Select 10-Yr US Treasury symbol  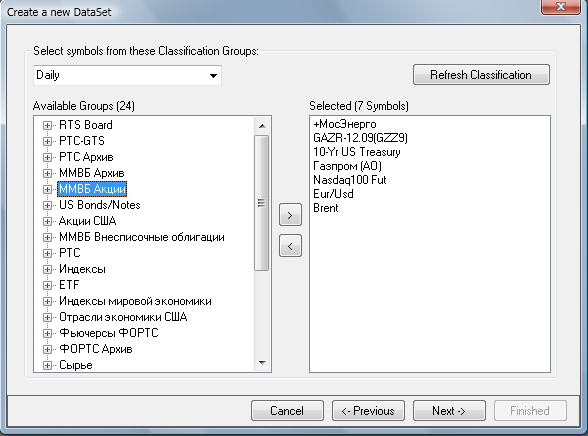coord(357,152)
